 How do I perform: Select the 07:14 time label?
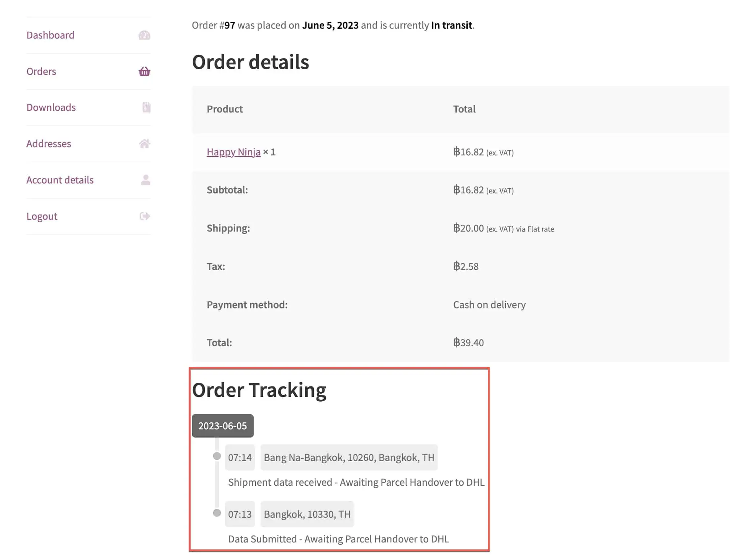239,458
